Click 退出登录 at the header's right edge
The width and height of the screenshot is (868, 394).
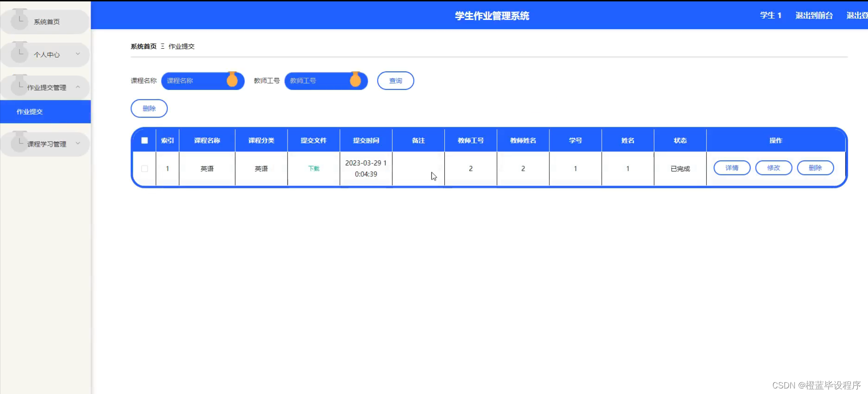857,15
